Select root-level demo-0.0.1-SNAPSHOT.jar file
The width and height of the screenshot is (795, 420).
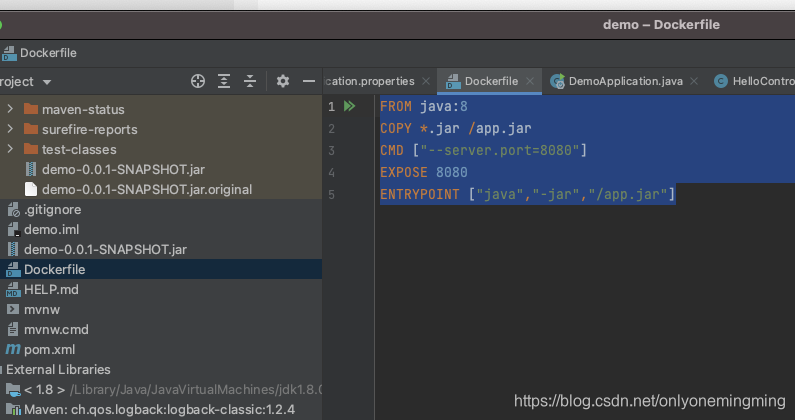[105, 250]
